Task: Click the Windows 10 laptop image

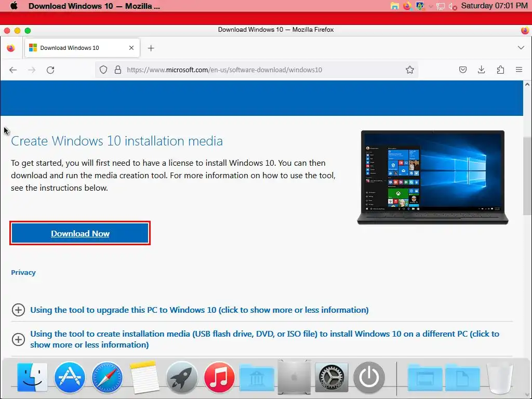Action: 433,178
